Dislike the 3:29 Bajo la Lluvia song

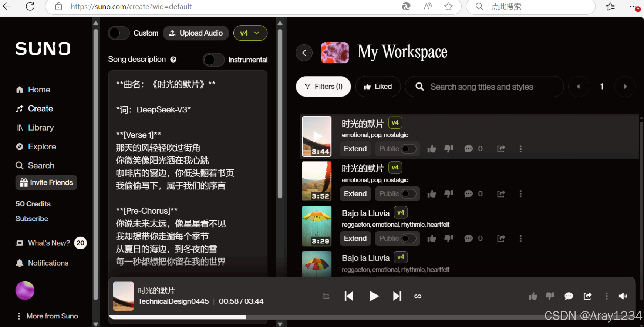click(449, 239)
